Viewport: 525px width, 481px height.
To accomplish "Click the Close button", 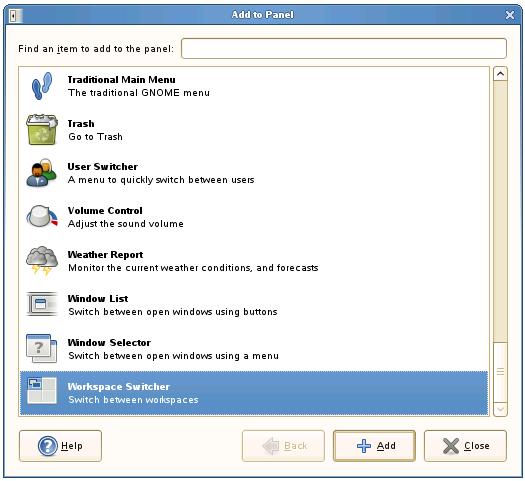I will (465, 446).
